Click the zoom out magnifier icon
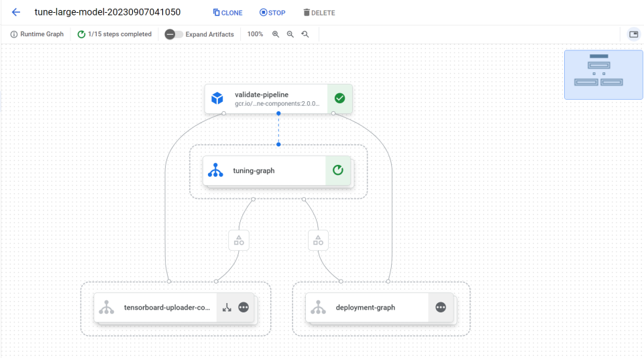The width and height of the screenshot is (644, 358). click(290, 34)
